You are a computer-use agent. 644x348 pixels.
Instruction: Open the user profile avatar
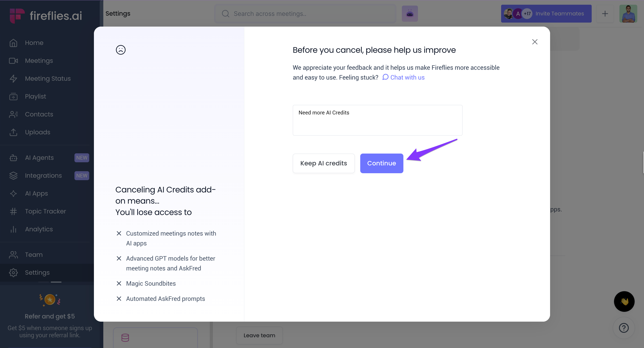(x=628, y=13)
